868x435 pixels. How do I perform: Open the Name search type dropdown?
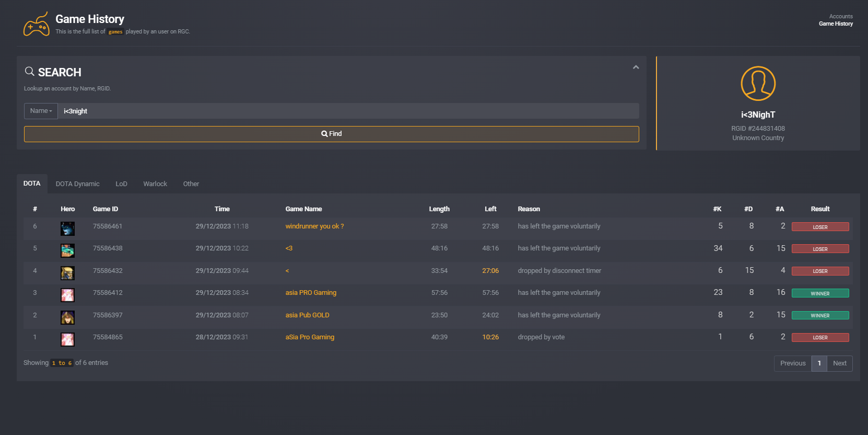point(41,111)
